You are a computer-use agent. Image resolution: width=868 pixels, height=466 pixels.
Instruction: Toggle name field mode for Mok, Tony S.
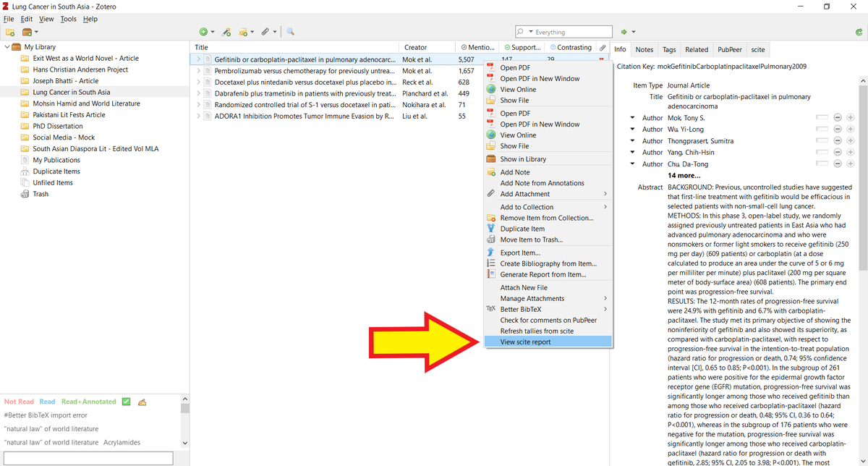(x=821, y=118)
